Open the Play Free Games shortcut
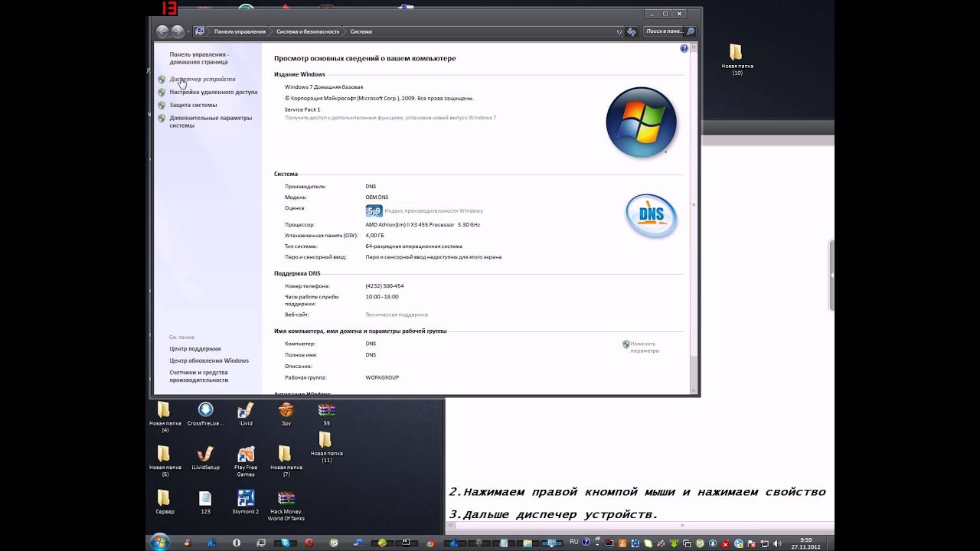This screenshot has width=980, height=551. click(246, 461)
